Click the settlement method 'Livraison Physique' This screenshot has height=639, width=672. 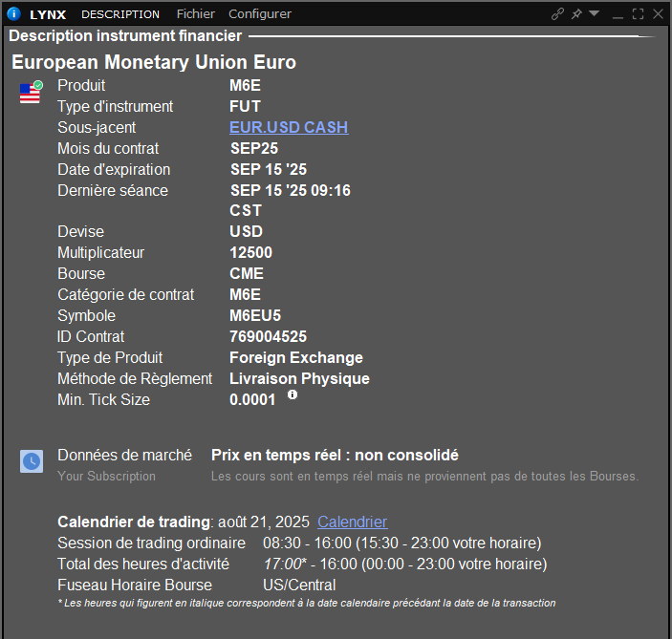[299, 379]
